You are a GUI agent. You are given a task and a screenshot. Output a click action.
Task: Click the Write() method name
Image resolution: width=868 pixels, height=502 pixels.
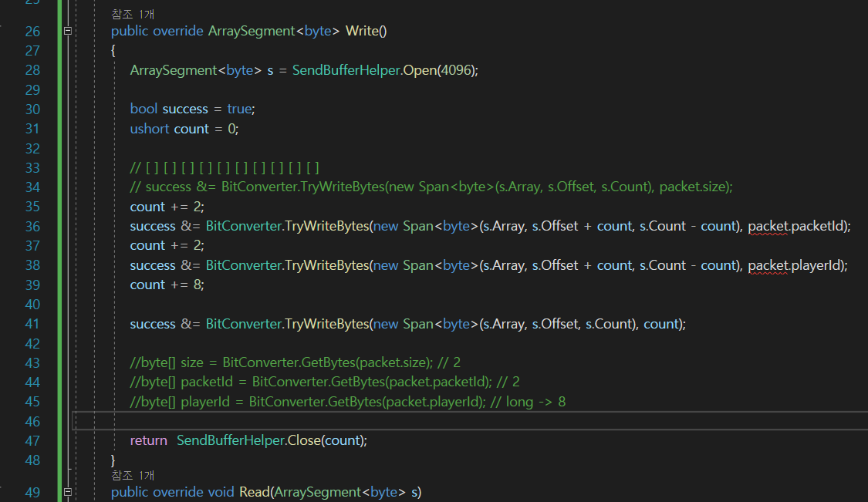click(x=366, y=31)
